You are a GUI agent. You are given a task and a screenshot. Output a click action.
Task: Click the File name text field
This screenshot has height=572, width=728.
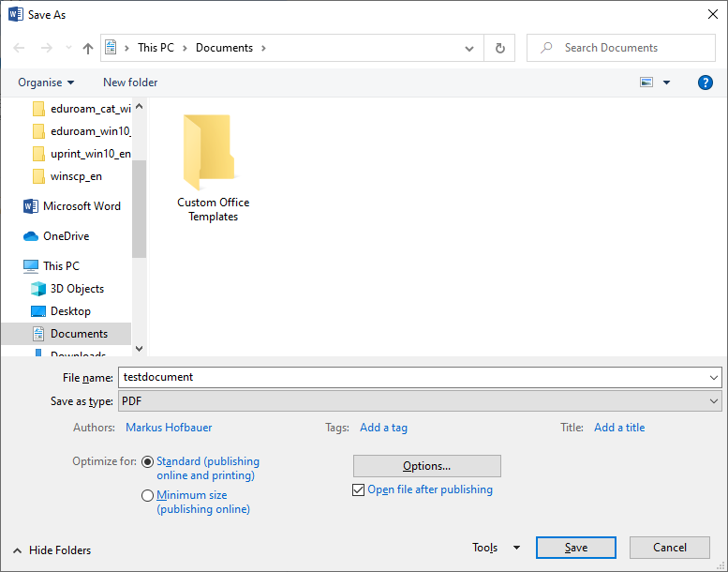pos(412,377)
